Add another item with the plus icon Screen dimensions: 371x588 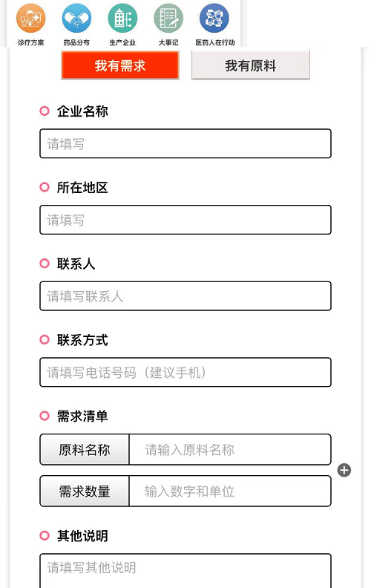[344, 470]
